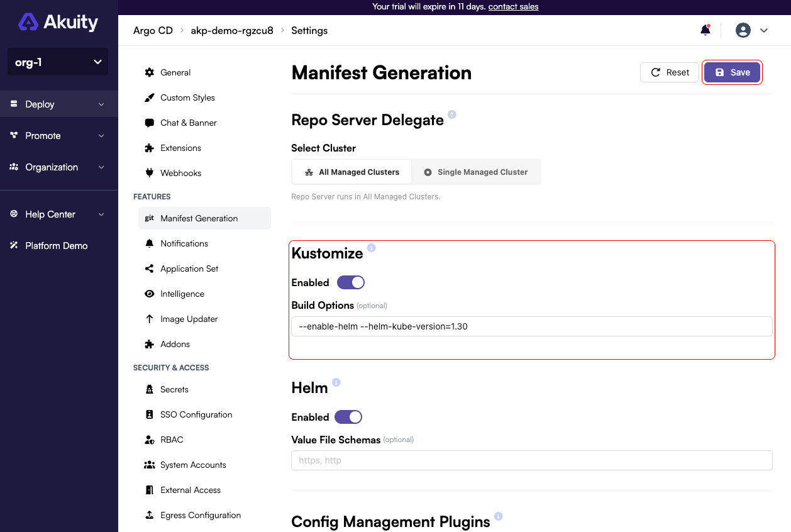Open General settings page
791x532 pixels.
204,72
